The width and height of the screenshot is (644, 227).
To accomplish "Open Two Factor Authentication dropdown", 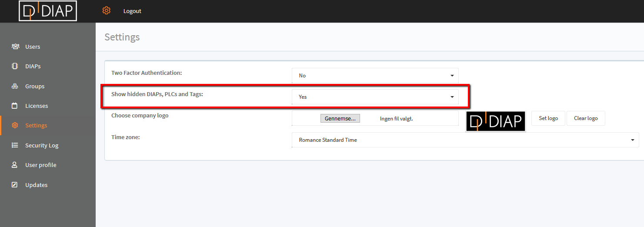I will click(x=375, y=75).
